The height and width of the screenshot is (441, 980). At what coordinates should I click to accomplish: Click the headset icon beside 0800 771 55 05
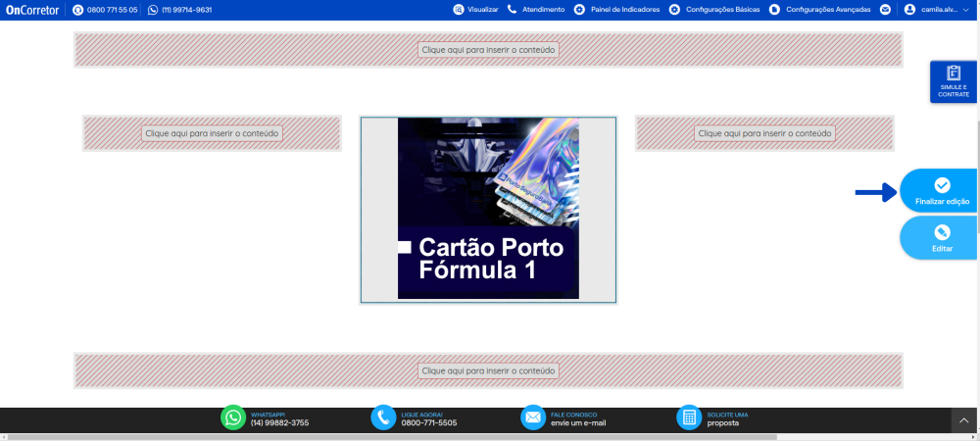[77, 10]
